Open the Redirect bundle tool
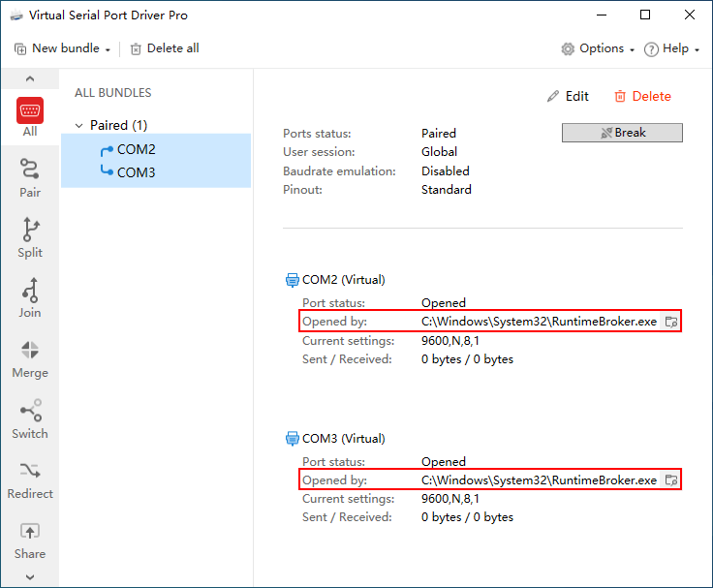The image size is (713, 588). [x=30, y=480]
